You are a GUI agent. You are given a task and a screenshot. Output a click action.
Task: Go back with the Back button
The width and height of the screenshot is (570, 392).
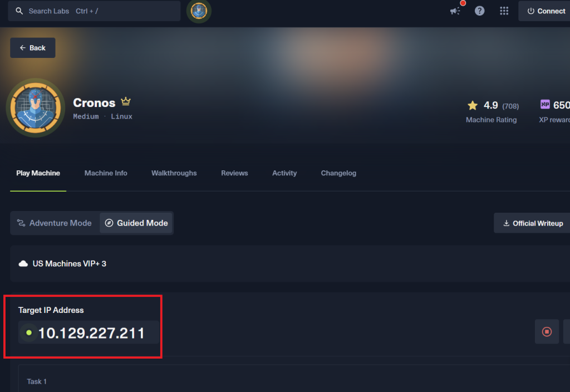tap(33, 48)
